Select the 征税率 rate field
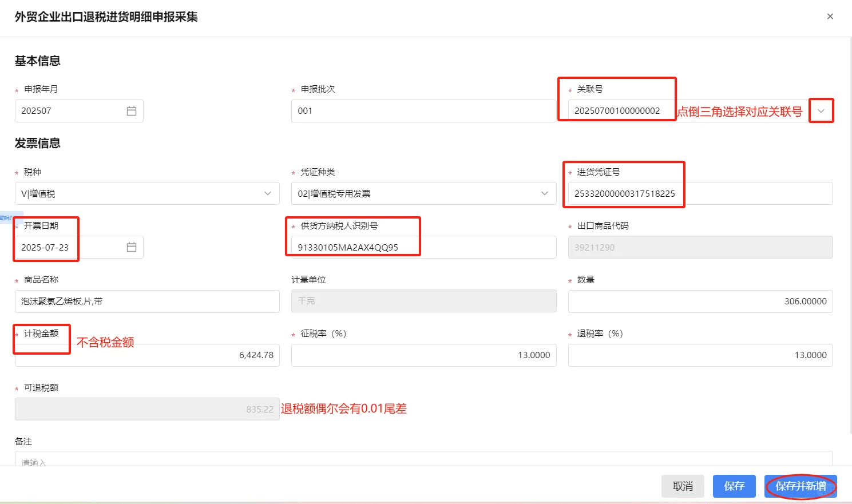 click(x=423, y=355)
